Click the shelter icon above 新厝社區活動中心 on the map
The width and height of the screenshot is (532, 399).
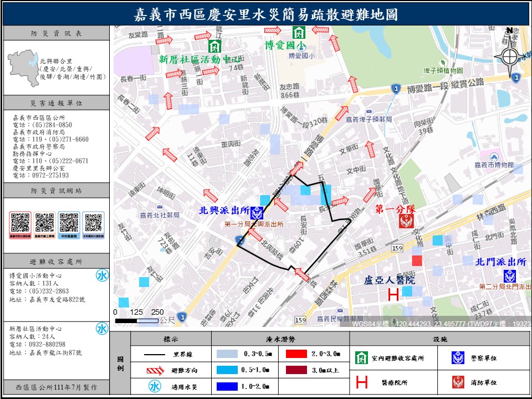coord(214,45)
